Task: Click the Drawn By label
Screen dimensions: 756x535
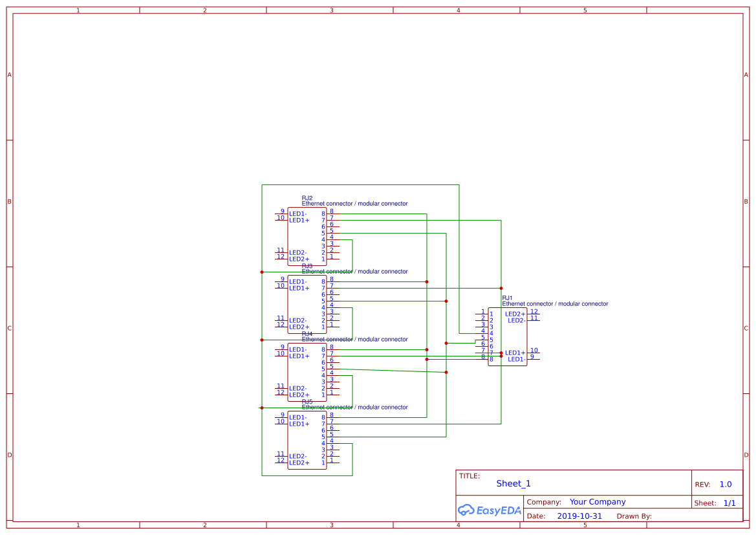Action: pos(634,516)
